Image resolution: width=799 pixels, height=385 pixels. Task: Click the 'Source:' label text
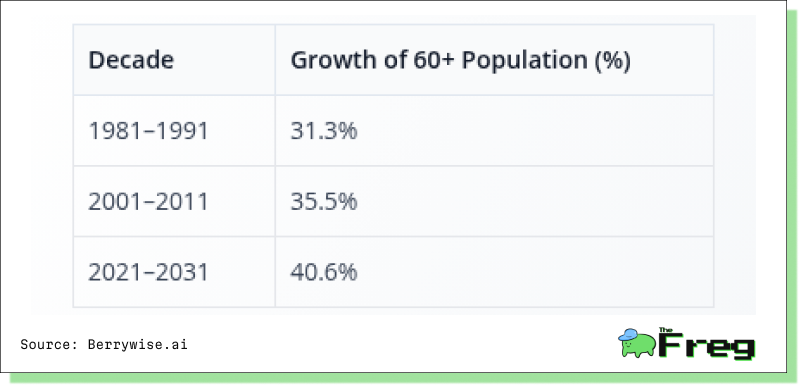(49, 345)
